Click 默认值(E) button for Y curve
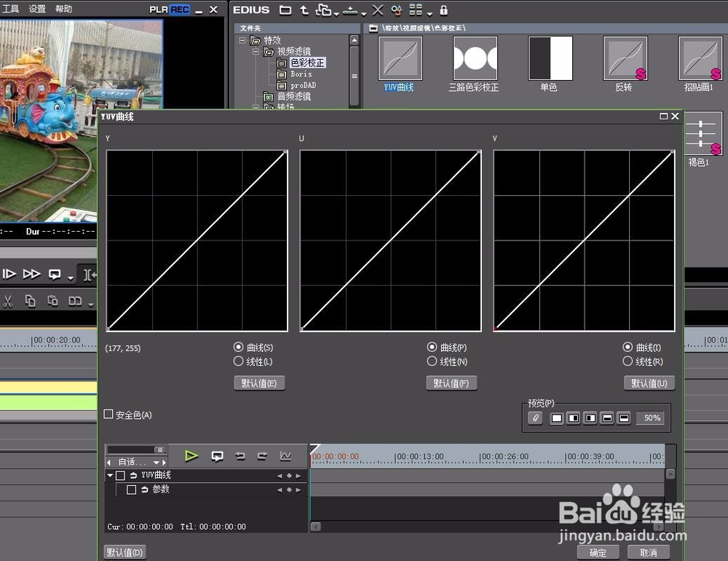728x561 pixels. [259, 383]
